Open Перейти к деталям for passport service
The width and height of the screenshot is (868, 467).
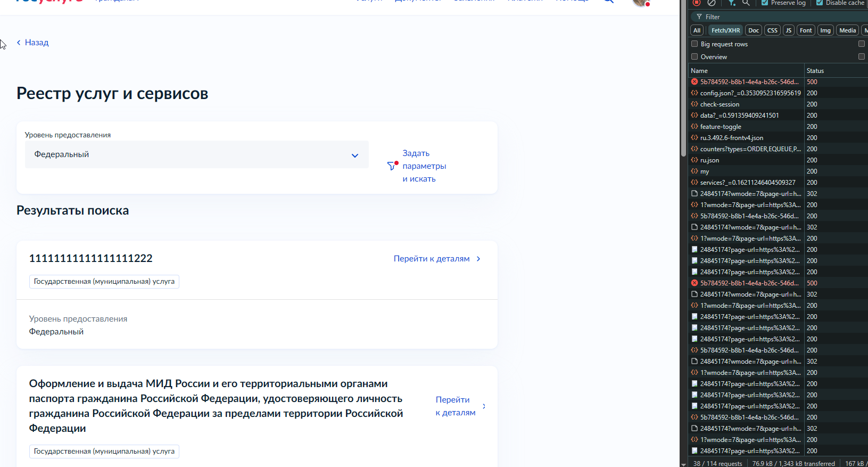[x=456, y=406]
